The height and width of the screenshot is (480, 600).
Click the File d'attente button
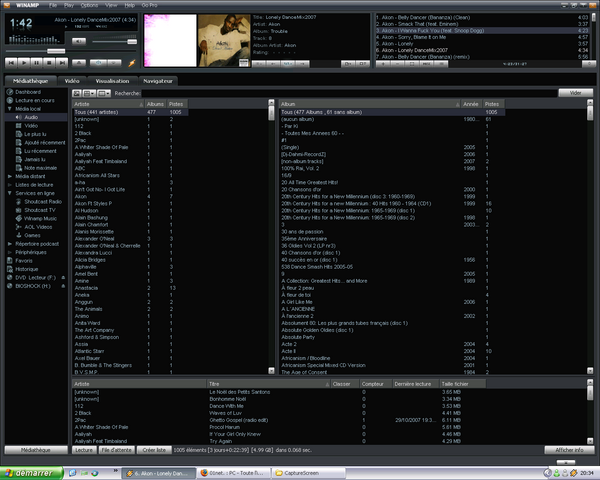[116, 450]
